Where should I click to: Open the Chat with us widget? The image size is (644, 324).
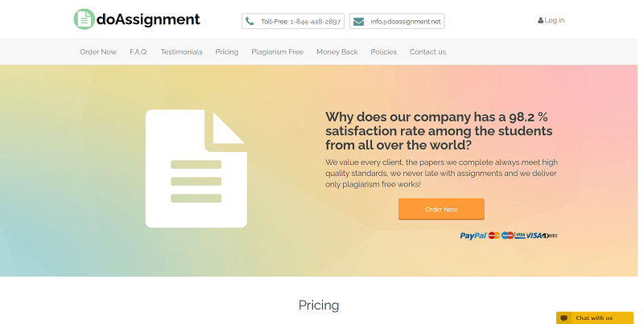[x=594, y=318]
